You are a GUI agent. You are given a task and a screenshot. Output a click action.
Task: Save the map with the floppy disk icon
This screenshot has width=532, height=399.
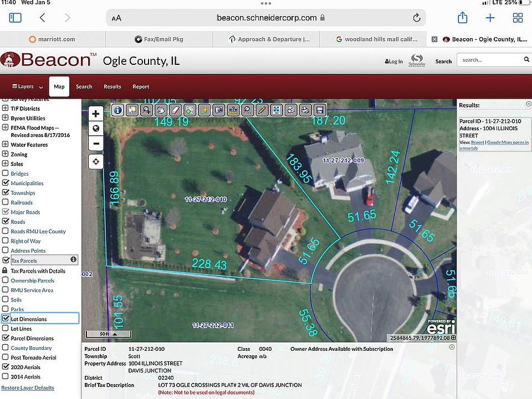[x=320, y=110]
